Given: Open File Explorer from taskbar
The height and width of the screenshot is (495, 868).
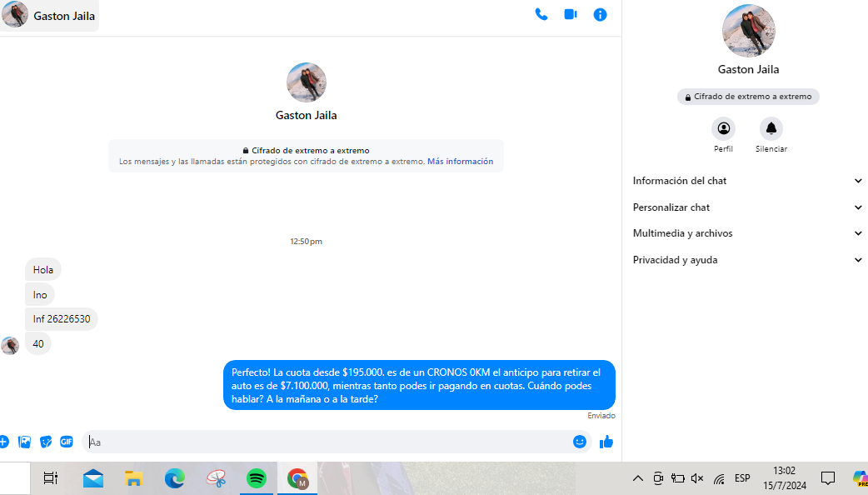Looking at the screenshot, I should coord(133,478).
